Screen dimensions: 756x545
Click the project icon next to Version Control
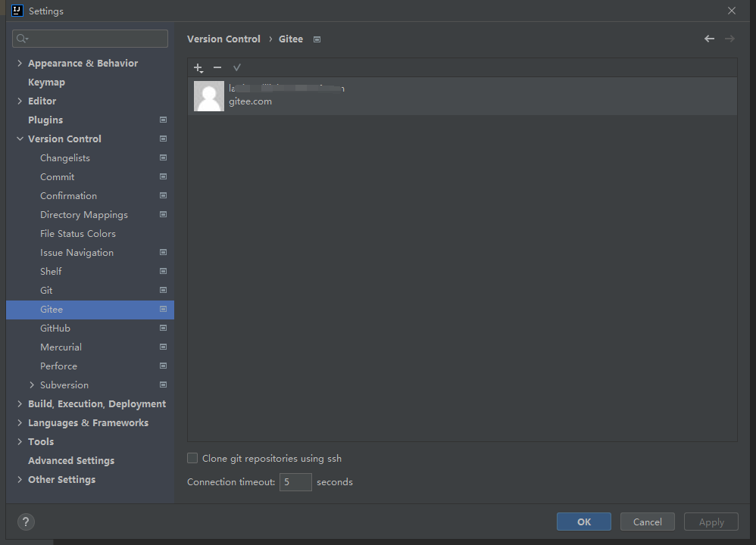[x=164, y=139]
